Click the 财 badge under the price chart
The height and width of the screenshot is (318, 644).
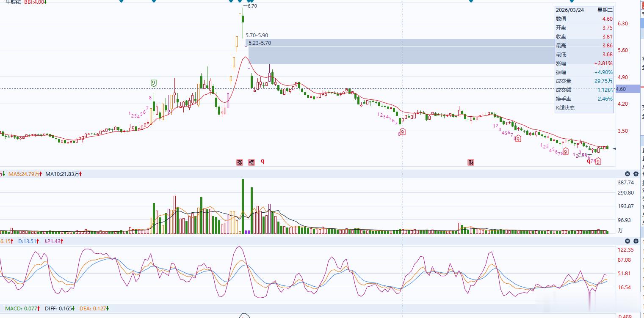pyautogui.click(x=471, y=162)
